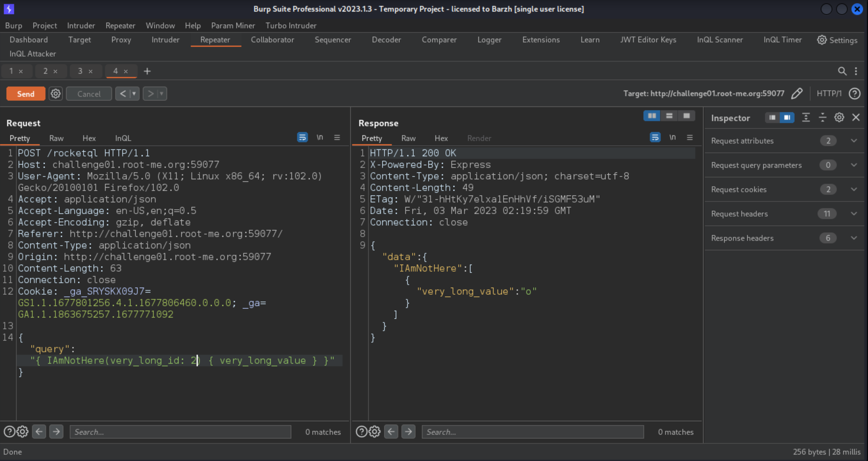Image resolution: width=868 pixels, height=461 pixels.
Task: Open Response search help icon
Action: point(362,431)
